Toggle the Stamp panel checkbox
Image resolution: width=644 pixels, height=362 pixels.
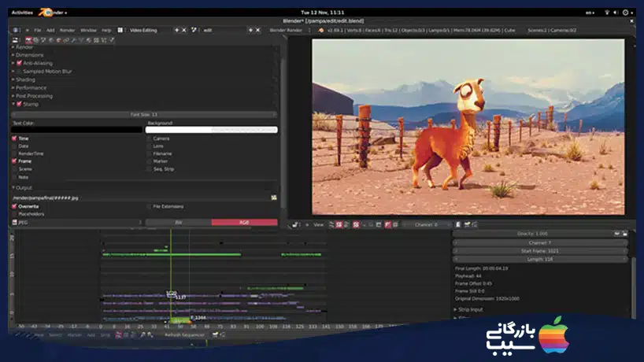[19, 104]
